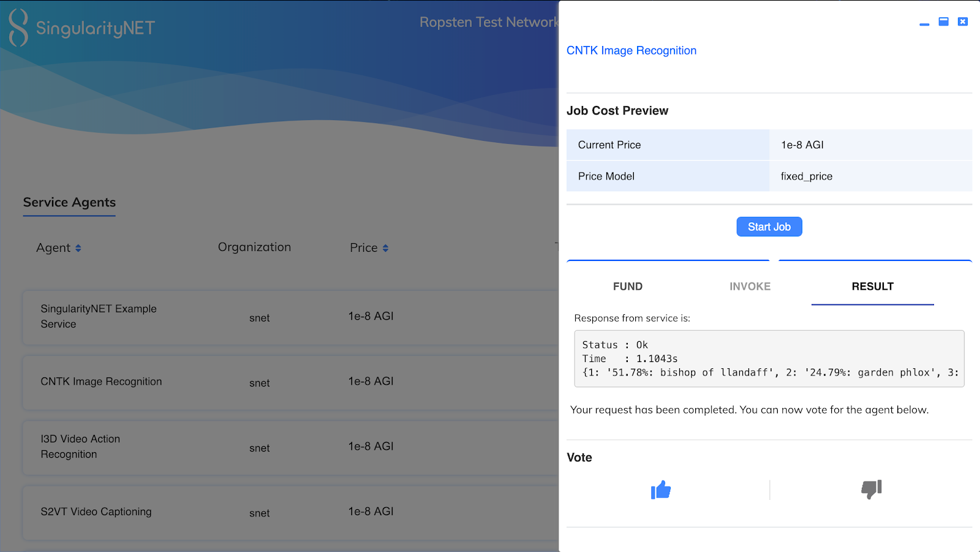Click price of I3D Video Action Recognition
The image size is (980, 552).
[x=371, y=447]
